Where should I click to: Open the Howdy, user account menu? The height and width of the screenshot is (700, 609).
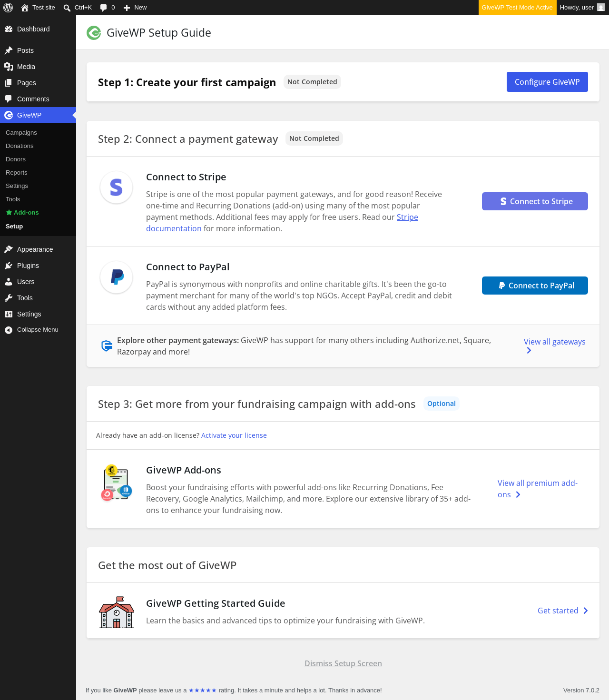click(x=582, y=8)
